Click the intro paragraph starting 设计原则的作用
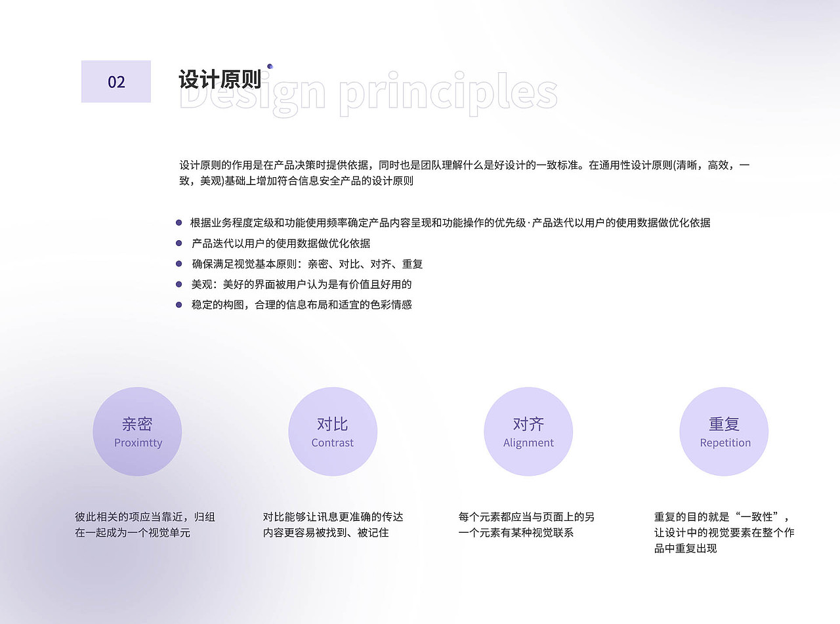Image resolution: width=840 pixels, height=624 pixels. tap(465, 173)
